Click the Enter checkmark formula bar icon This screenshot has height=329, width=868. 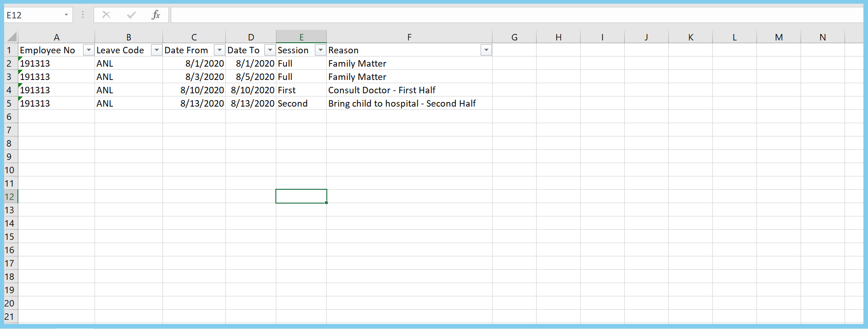(x=131, y=15)
